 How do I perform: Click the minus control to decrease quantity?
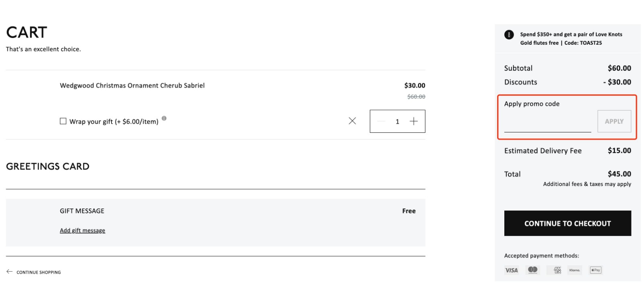(x=381, y=121)
